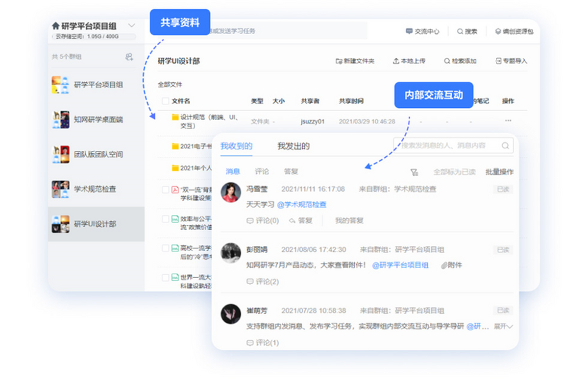Click 专题导入 import button
Screen dimensions: 588x380
(x=512, y=61)
